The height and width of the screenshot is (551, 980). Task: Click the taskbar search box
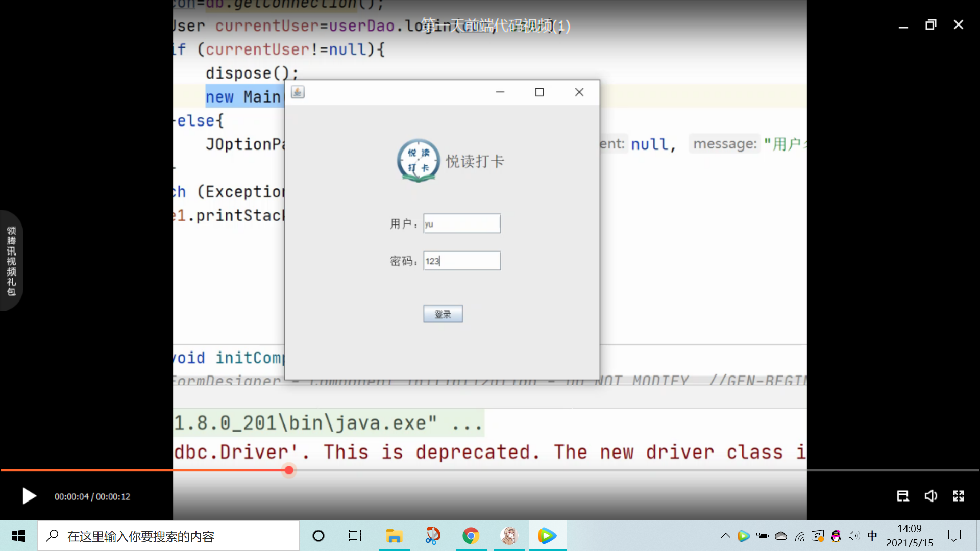(x=168, y=536)
